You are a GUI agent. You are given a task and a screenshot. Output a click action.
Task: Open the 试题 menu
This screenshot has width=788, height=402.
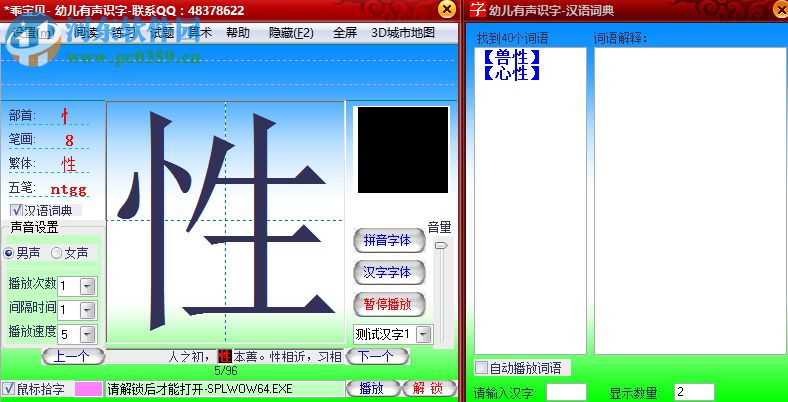[x=162, y=33]
